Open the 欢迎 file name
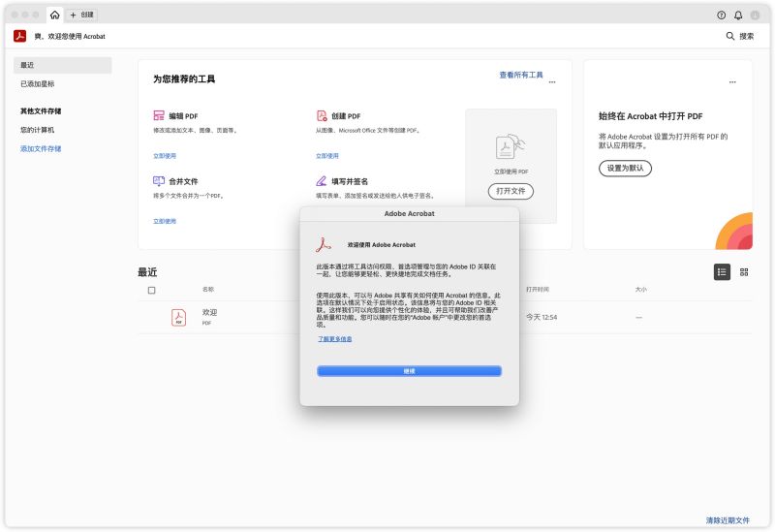 pyautogui.click(x=209, y=312)
